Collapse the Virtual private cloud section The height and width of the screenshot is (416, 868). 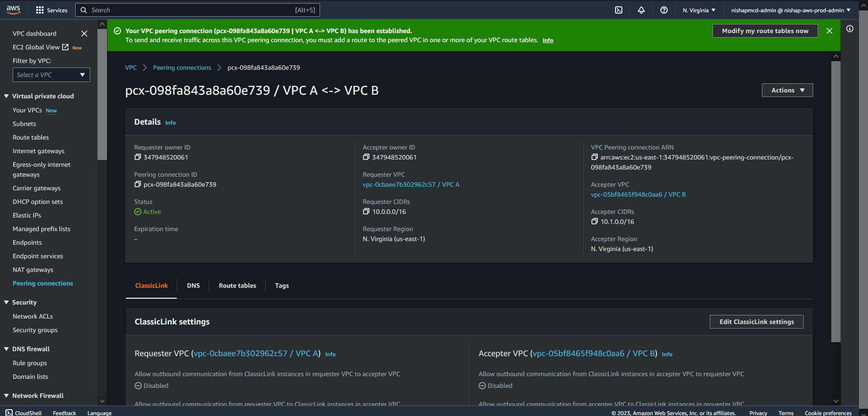tap(7, 96)
